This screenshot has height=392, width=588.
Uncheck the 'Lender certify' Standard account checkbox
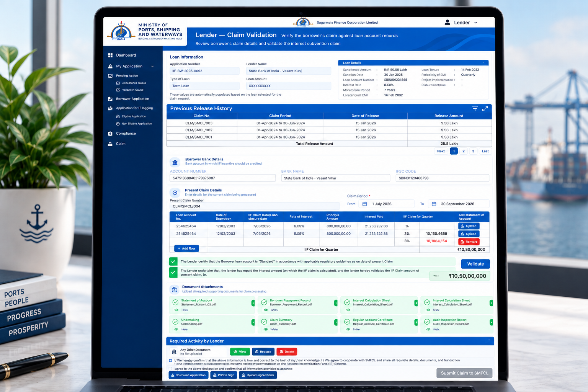[x=173, y=261]
